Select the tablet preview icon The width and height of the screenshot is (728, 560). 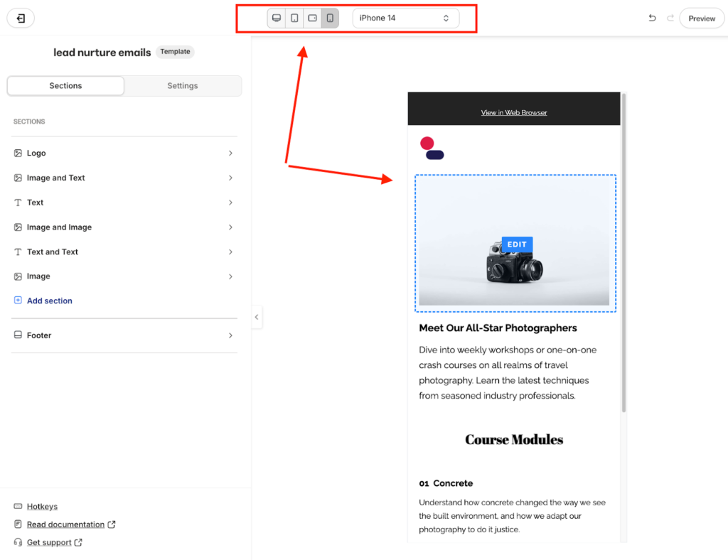[x=294, y=18]
